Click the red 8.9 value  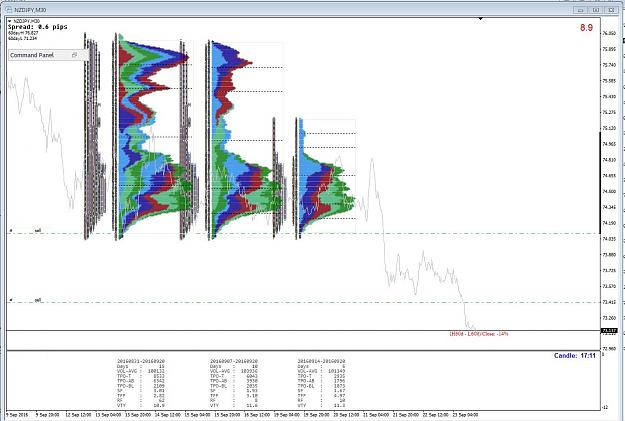pos(586,28)
